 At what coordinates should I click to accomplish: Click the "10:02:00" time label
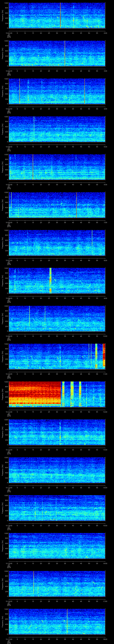[x=9, y=71]
